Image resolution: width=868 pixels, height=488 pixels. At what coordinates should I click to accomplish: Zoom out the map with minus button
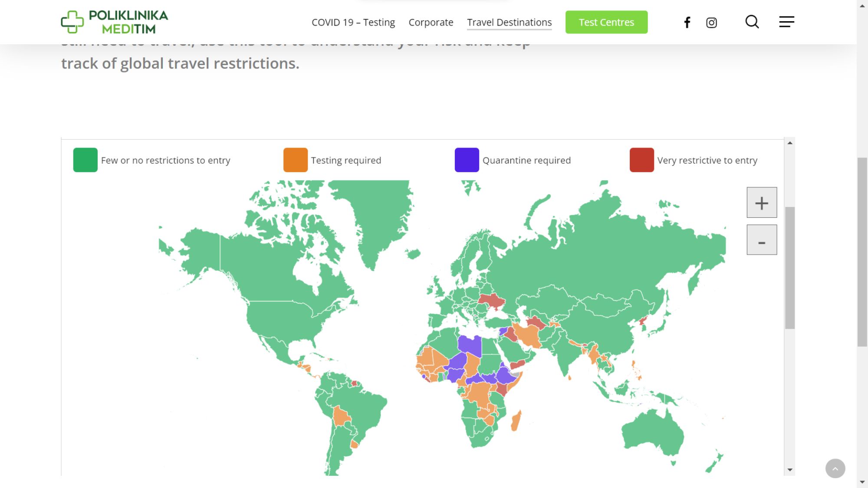point(762,240)
